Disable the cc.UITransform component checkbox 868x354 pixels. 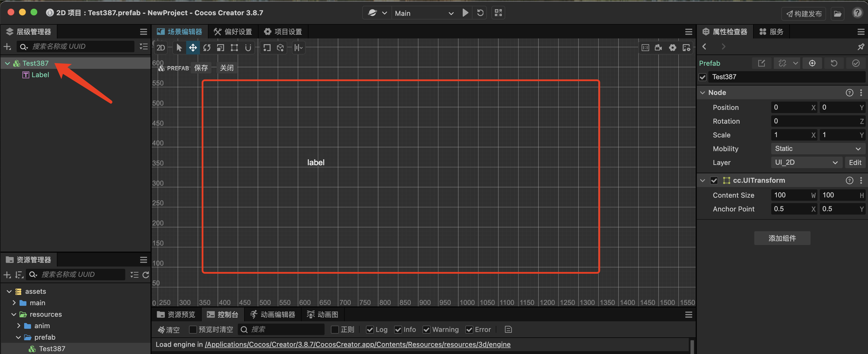point(714,180)
